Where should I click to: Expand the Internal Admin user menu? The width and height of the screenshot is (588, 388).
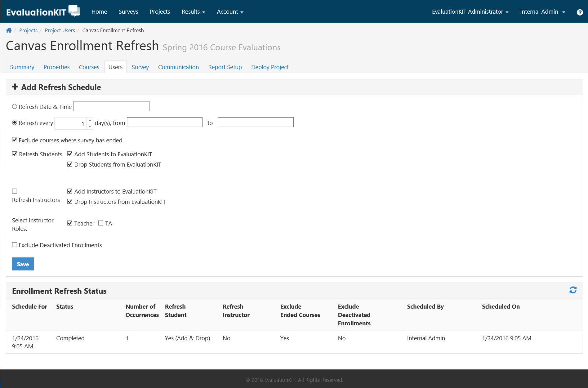543,12
